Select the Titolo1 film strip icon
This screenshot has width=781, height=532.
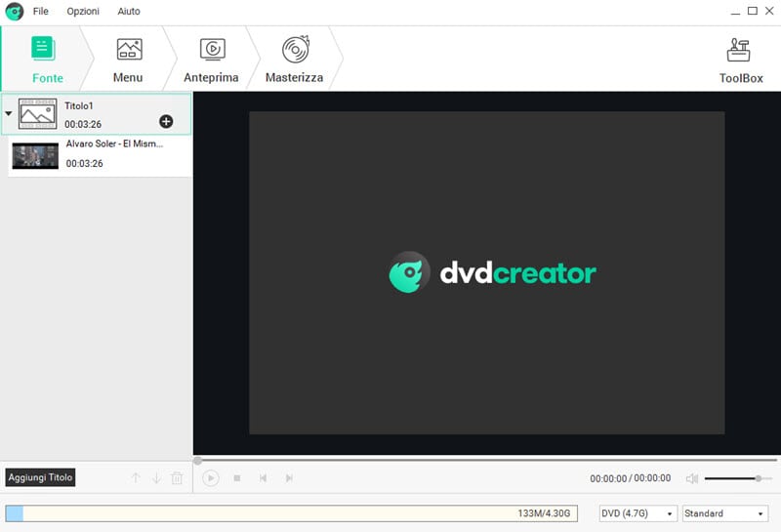37,113
